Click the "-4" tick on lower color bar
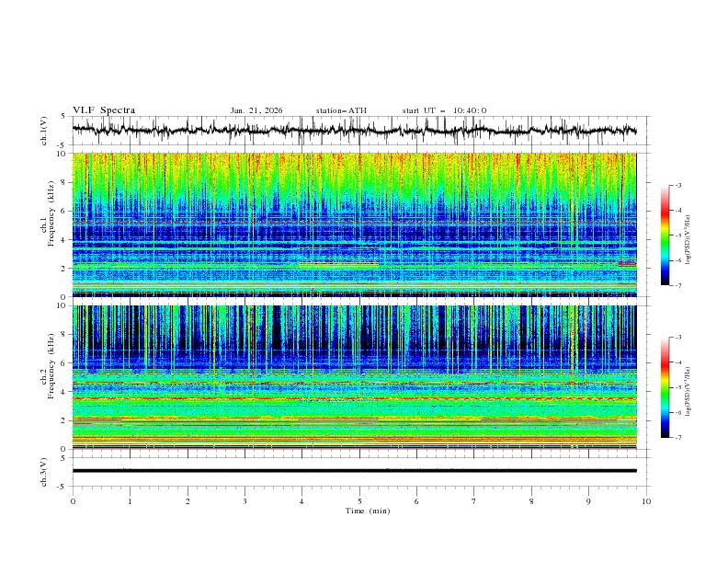Screen dimensions: 728x563 click(x=677, y=362)
